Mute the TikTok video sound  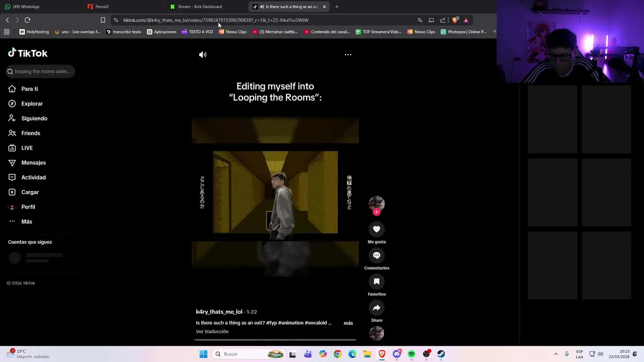point(203,55)
